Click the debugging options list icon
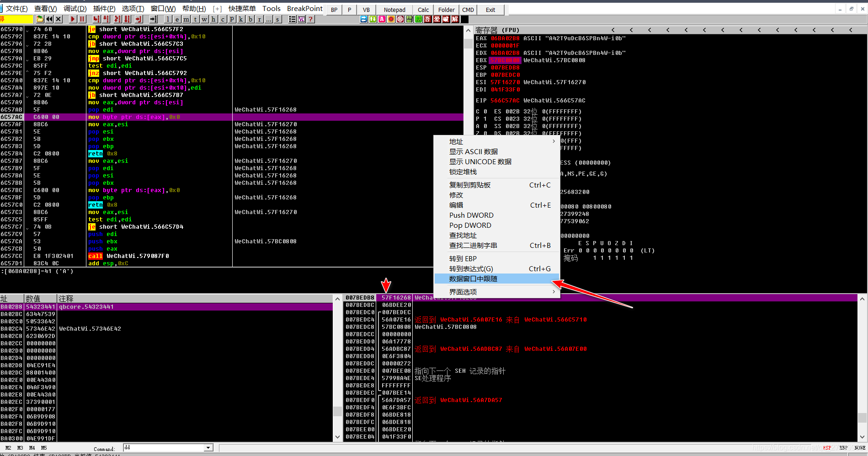Viewport: 868px width, 456px height. point(293,19)
